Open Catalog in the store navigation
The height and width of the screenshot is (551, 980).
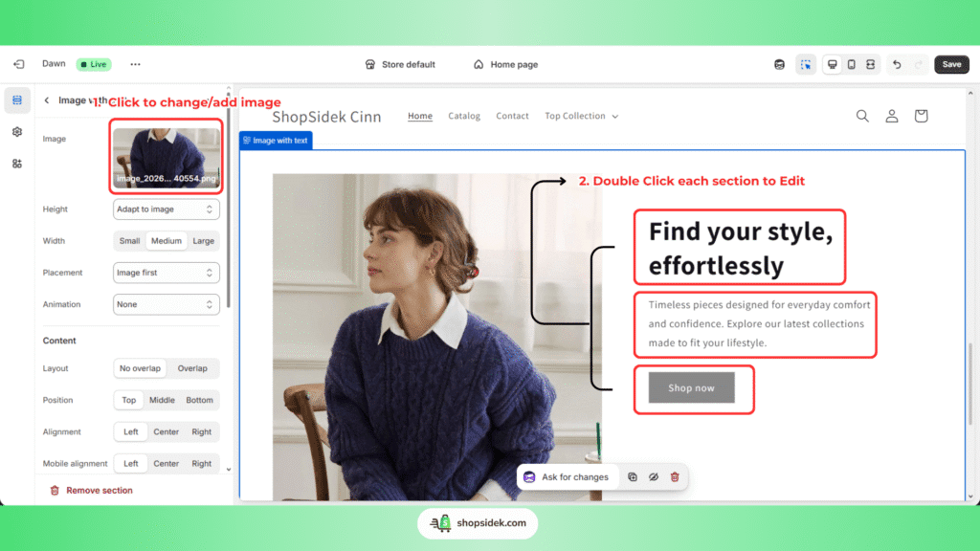tap(464, 116)
